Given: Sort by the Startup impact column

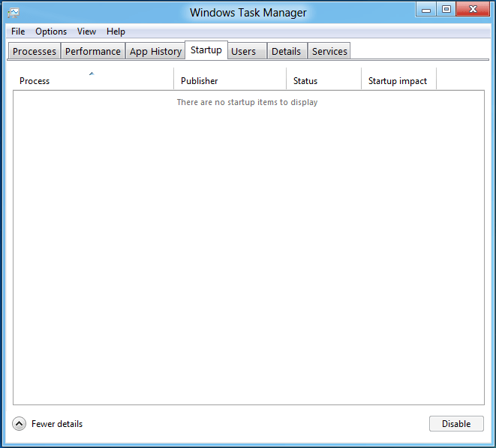Looking at the screenshot, I should coord(398,79).
